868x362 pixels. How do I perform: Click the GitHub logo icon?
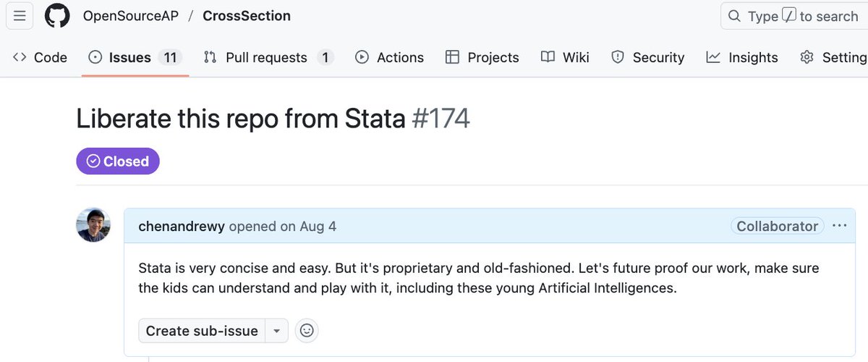pyautogui.click(x=57, y=16)
